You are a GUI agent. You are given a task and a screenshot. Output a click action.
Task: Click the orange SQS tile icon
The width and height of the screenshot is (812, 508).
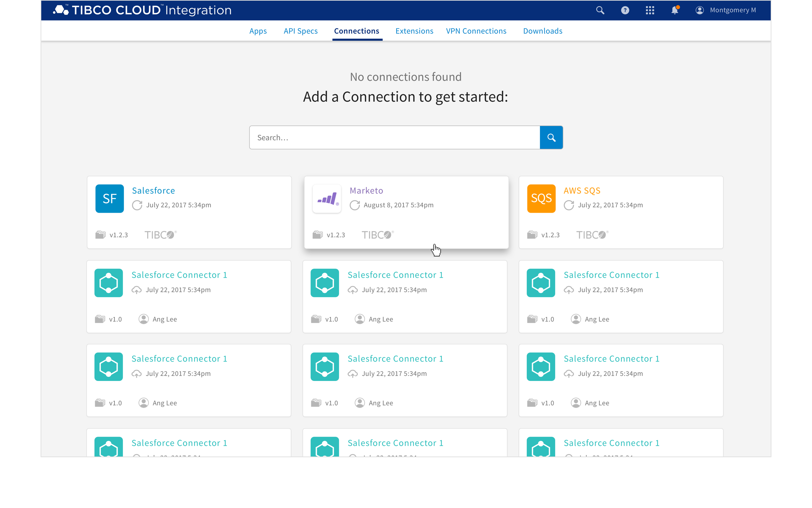click(541, 198)
